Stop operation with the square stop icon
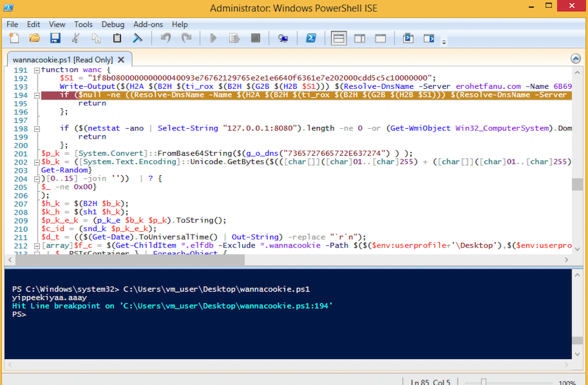588x385 pixels. [255, 38]
